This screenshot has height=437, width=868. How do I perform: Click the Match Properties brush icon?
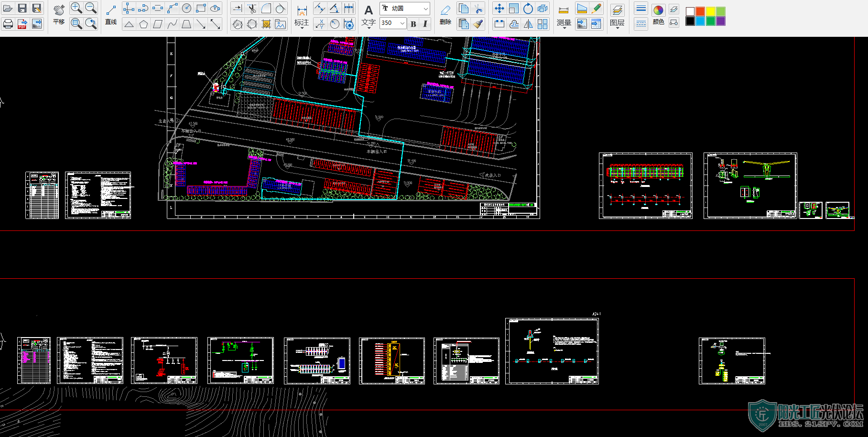pyautogui.click(x=478, y=24)
